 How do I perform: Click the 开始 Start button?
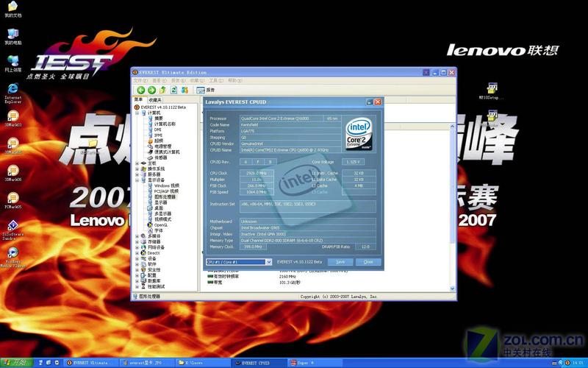[17, 363]
